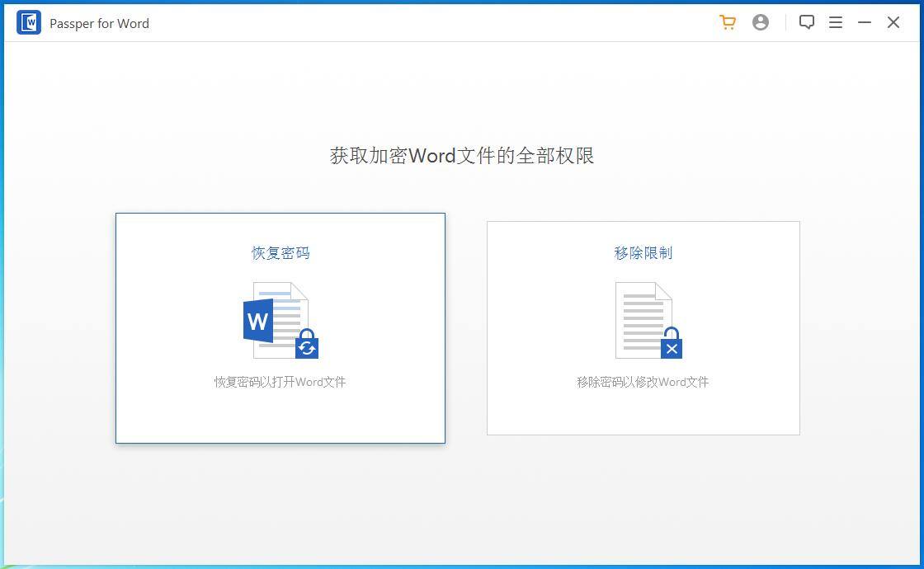Click the 获取加密Word文件的全部权限 heading
Screen dimensions: 924x569
click(x=462, y=156)
